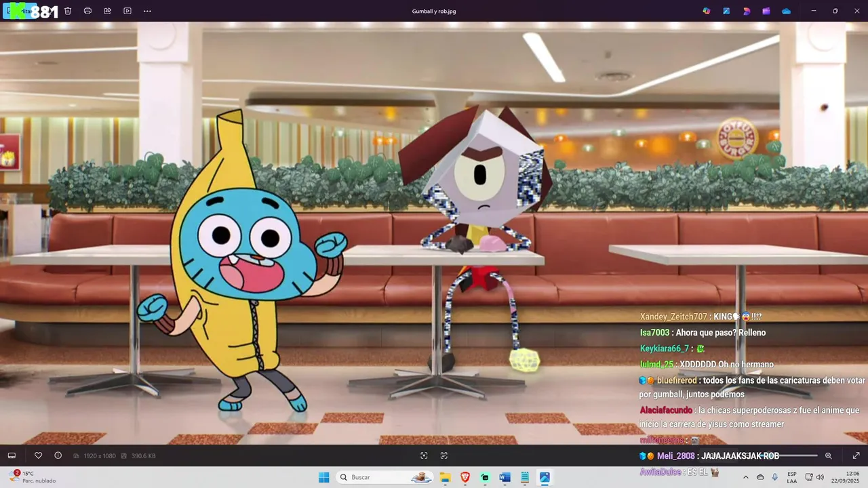Launch Brave browser from the taskbar
This screenshot has height=488, width=868.
click(465, 477)
